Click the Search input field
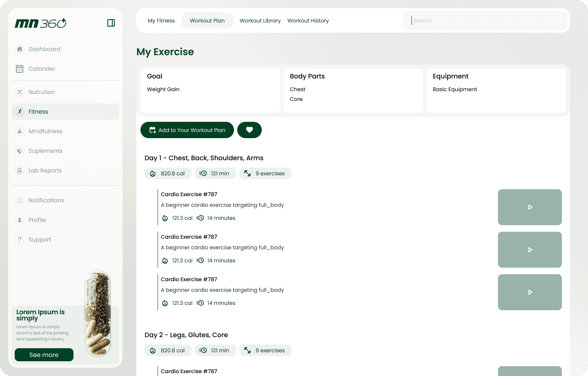This screenshot has width=588, height=376. 485,20
